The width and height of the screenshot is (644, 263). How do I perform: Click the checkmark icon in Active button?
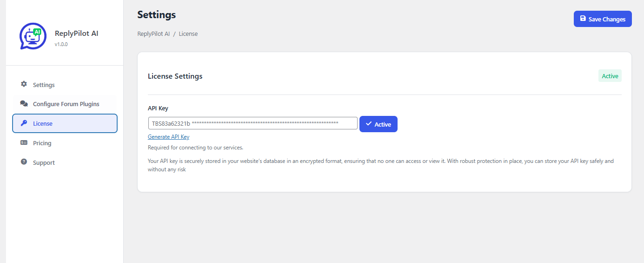coord(369,124)
